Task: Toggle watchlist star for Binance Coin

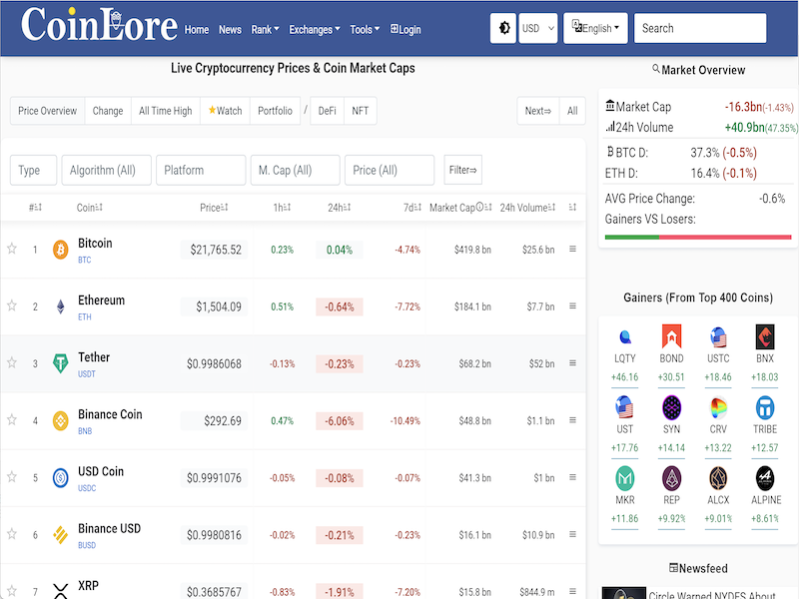Action: tap(12, 420)
